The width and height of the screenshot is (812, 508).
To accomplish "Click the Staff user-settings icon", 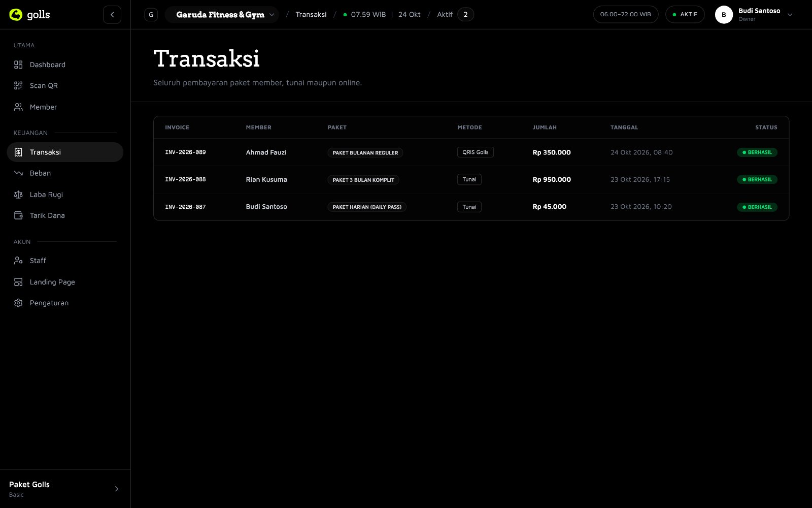I will (x=18, y=261).
